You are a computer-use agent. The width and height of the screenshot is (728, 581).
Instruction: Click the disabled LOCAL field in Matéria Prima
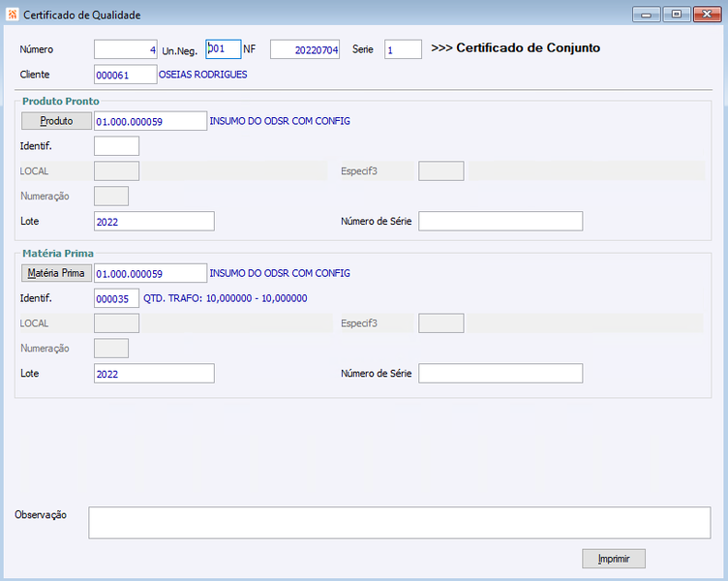click(x=116, y=323)
